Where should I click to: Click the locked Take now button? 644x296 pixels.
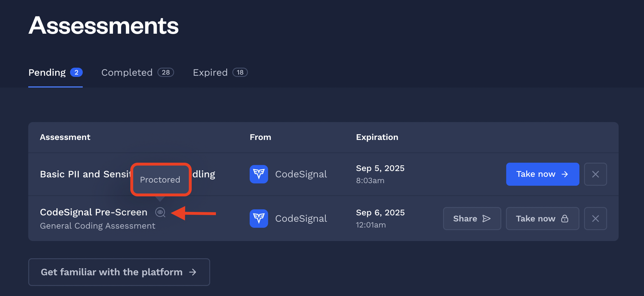coord(542,219)
